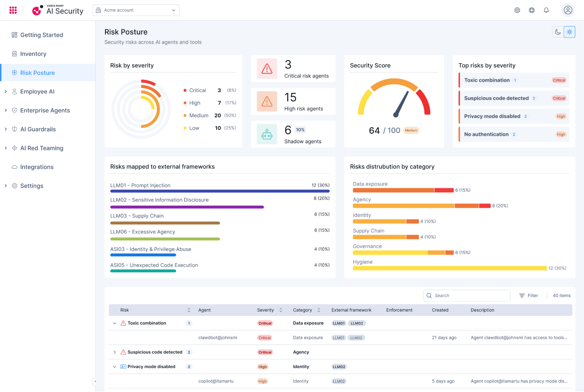Click the High risk agents warning icon
The width and height of the screenshot is (584, 392).
tap(267, 101)
